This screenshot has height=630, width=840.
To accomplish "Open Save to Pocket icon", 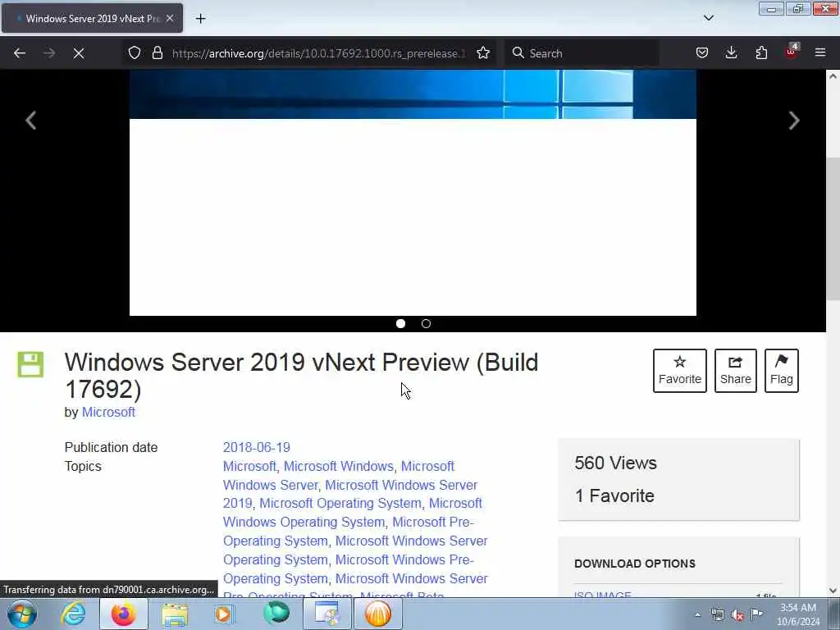I will click(702, 53).
